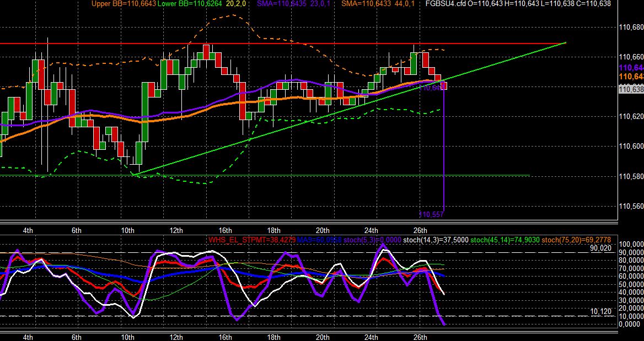Click the O=110,643 open value

pyautogui.click(x=485, y=4)
